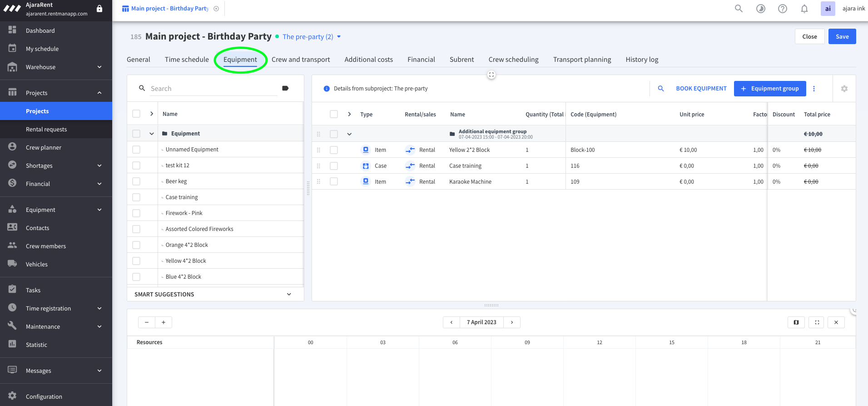Close the timeline panel

[x=836, y=322]
